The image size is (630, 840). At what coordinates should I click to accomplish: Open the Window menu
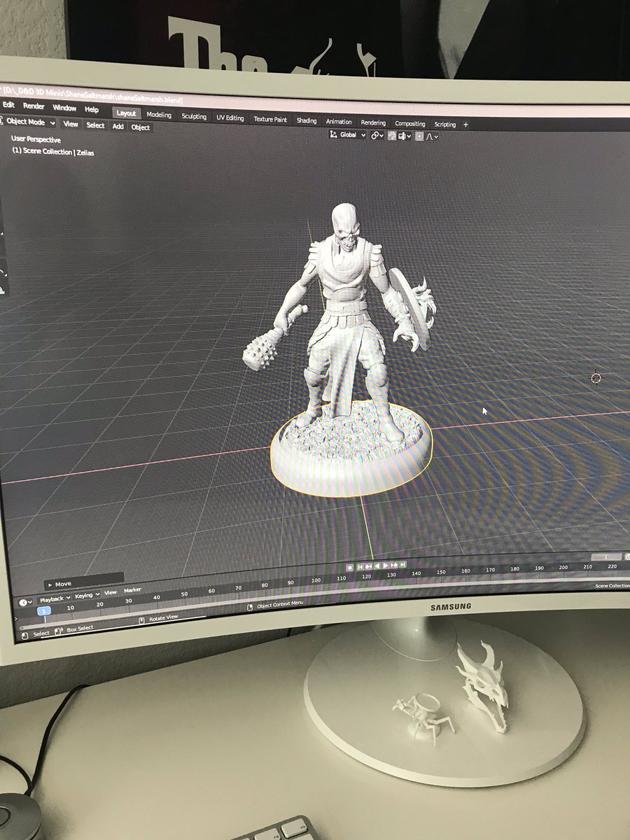(x=64, y=108)
